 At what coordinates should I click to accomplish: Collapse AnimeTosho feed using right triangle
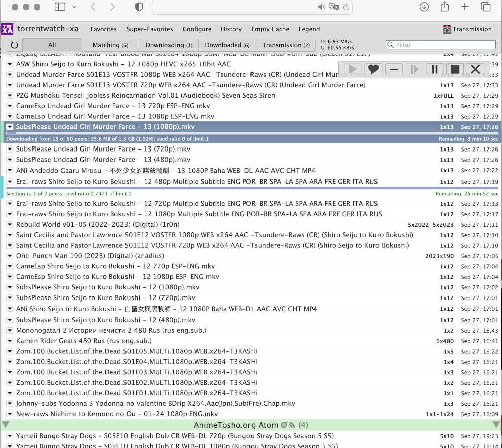pos(496,425)
